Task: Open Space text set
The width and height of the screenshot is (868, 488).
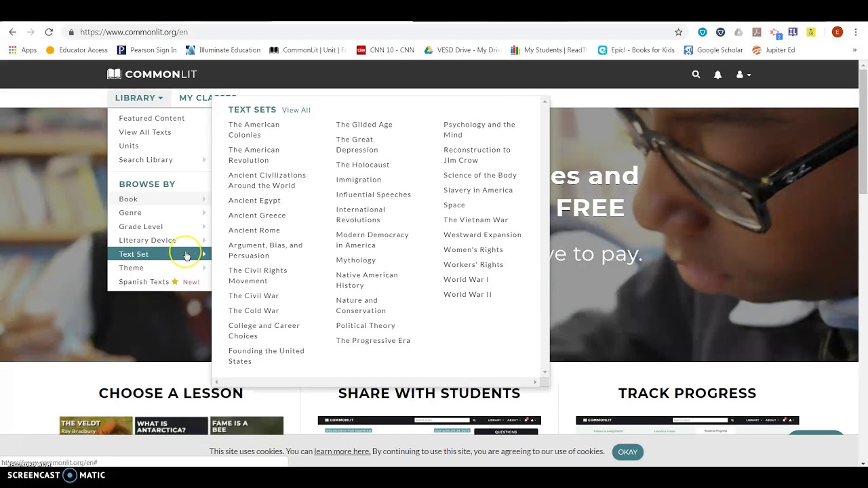Action: pos(454,205)
